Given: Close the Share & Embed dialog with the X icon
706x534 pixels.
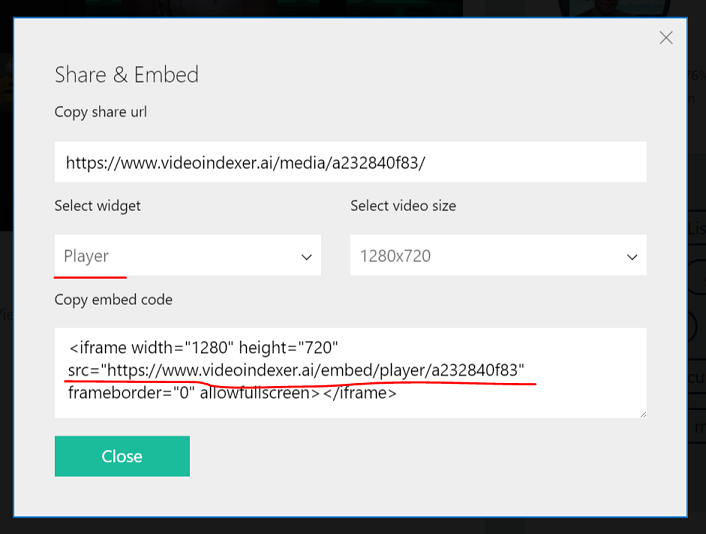Looking at the screenshot, I should coord(666,38).
